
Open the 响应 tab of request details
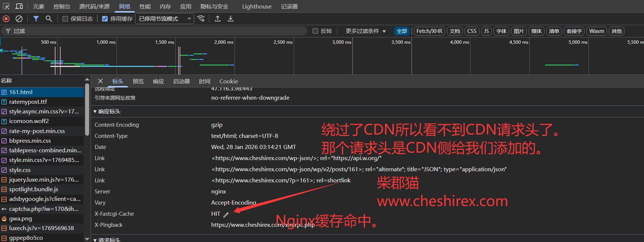pyautogui.click(x=158, y=82)
